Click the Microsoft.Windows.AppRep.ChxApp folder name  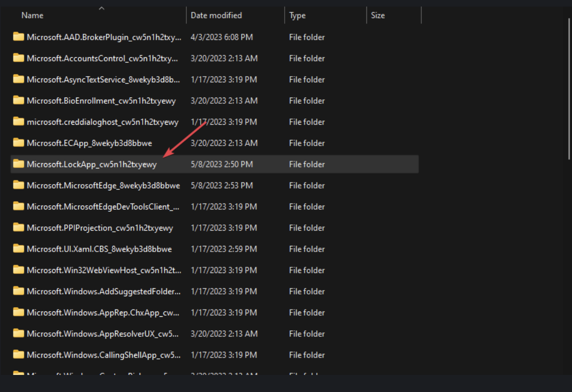point(104,313)
